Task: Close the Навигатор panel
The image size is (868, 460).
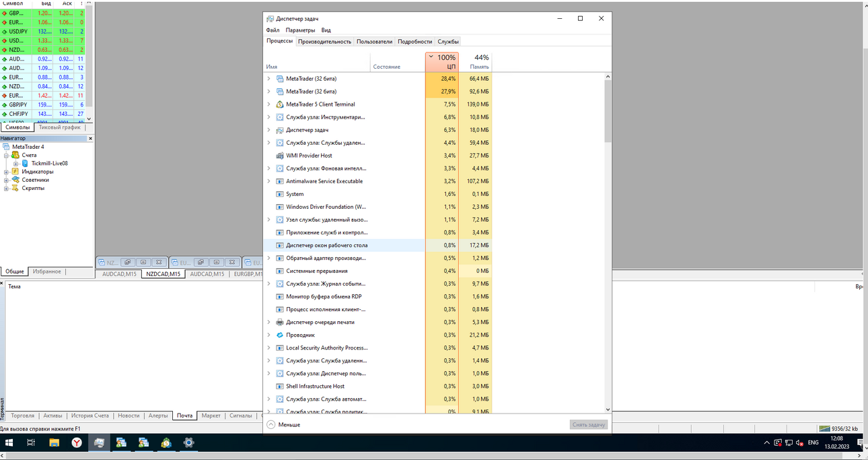Action: click(90, 139)
